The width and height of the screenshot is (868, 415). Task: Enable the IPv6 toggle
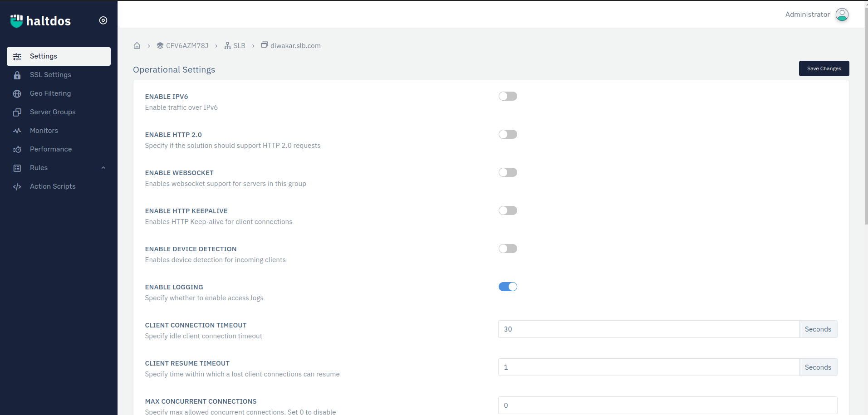pos(508,96)
